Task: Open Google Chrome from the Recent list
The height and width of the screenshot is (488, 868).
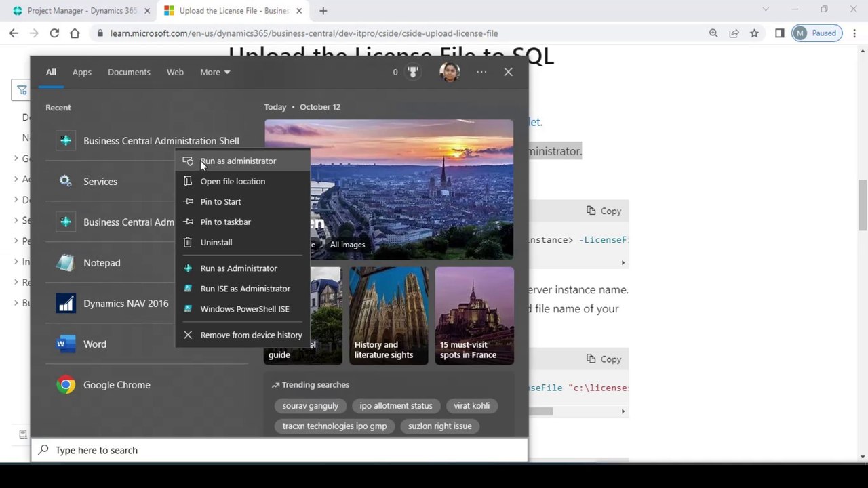Action: (146, 385)
